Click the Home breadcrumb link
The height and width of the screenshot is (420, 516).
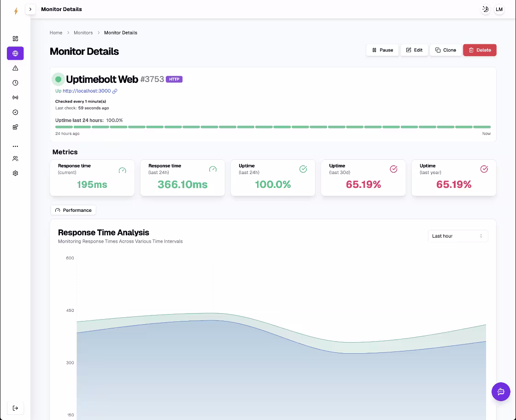pos(56,33)
